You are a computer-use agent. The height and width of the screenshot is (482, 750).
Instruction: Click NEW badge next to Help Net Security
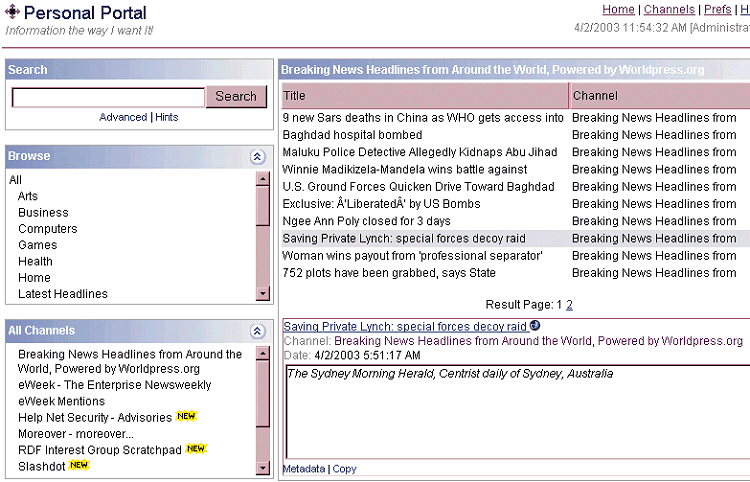pos(186,416)
